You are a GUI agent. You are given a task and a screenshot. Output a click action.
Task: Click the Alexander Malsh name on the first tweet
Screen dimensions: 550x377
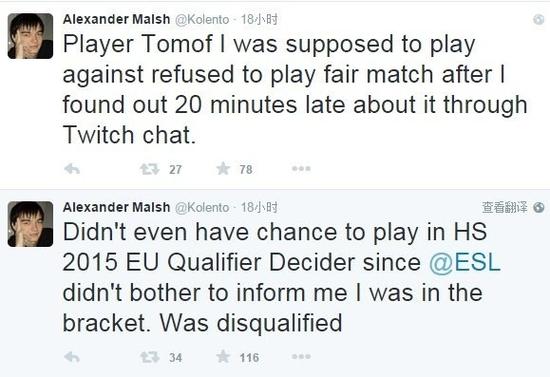(116, 19)
